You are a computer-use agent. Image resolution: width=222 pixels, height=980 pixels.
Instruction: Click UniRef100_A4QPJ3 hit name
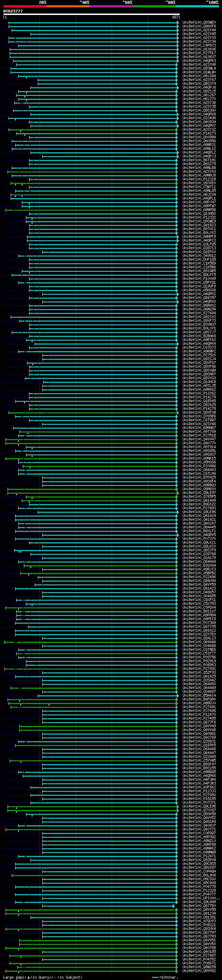coord(199,156)
